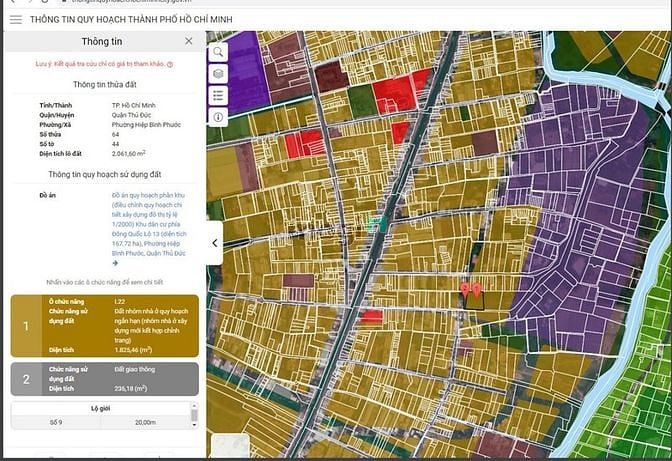Screen dimensions: 672x461
Task: Click the 20,00m road width value
Action: [x=145, y=422]
